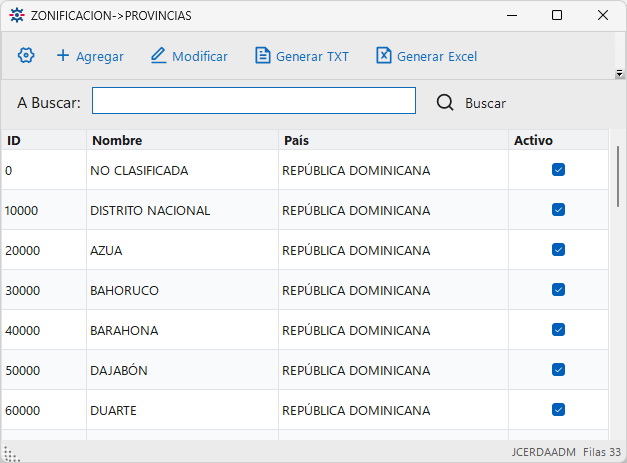The image size is (627, 463).
Task: Click the vertical scrollbar thumb of the grid
Action: [x=618, y=176]
